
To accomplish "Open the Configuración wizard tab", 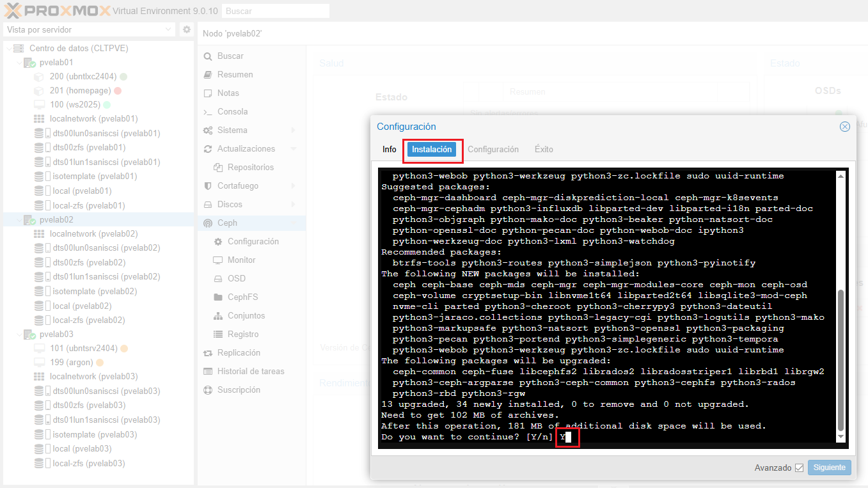I will pos(493,149).
